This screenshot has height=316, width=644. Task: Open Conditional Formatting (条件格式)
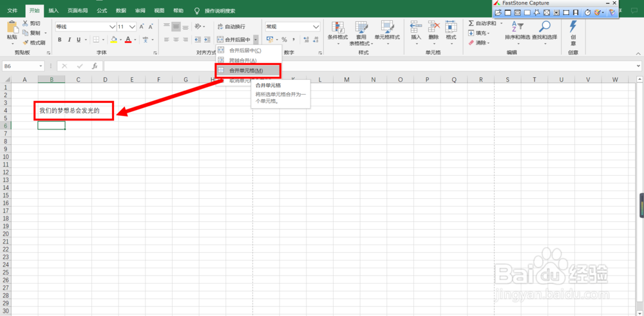coord(337,33)
